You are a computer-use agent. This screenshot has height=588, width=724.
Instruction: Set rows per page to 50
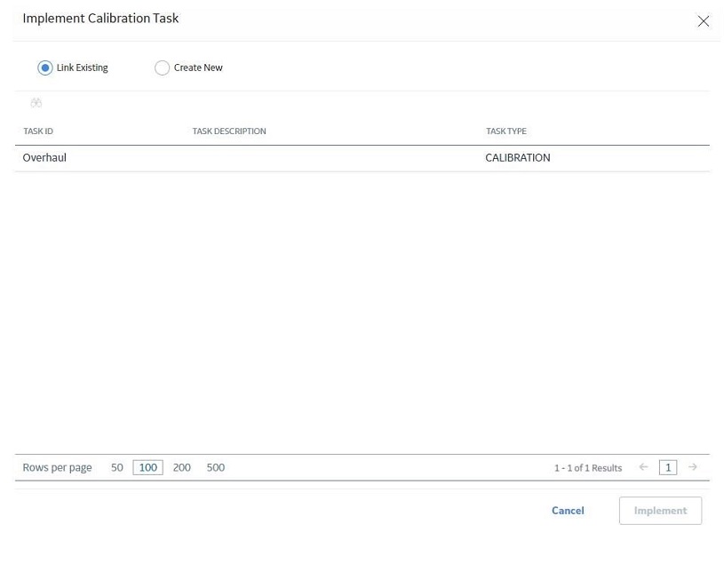pos(117,467)
